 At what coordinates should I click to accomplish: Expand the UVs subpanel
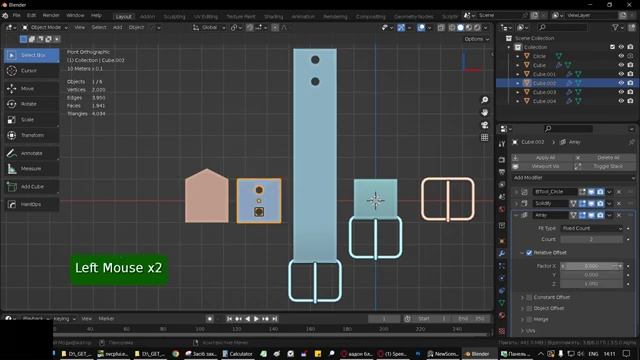[522, 331]
